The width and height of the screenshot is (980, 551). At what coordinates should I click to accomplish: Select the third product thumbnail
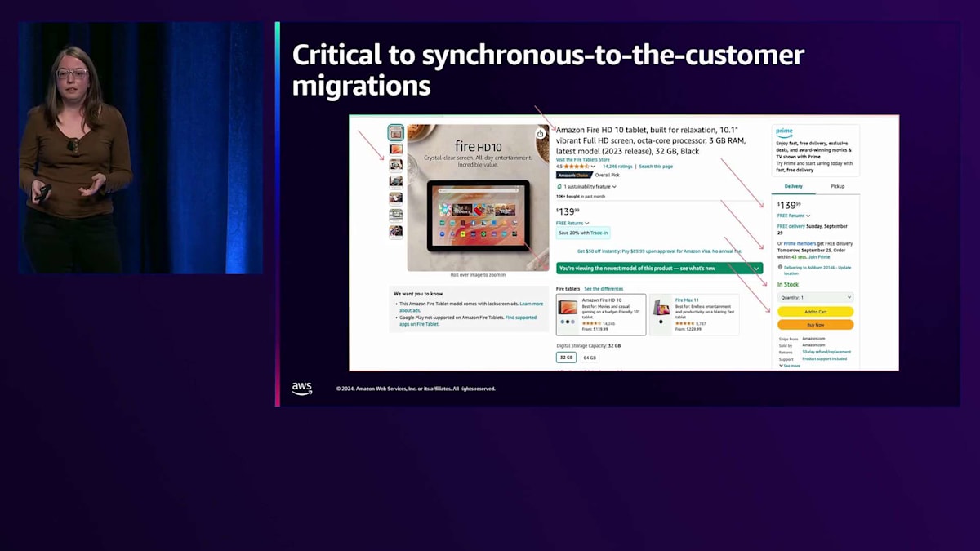pos(395,165)
